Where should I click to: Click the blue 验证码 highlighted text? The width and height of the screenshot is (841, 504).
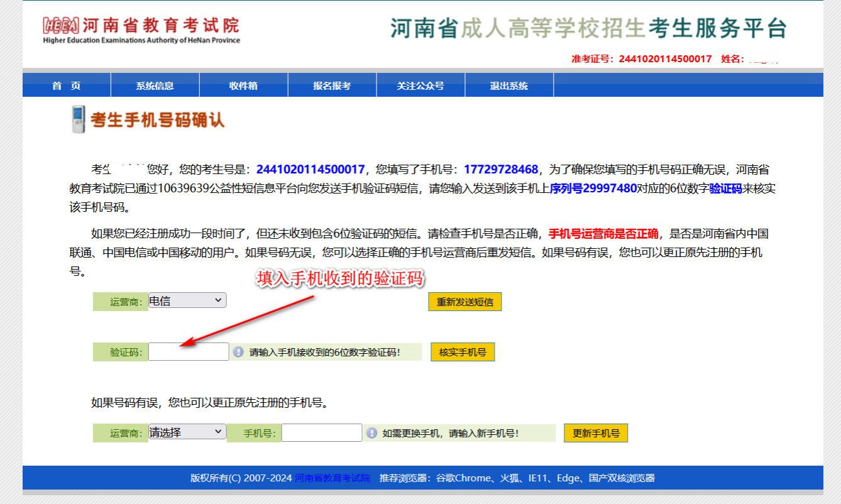click(725, 188)
